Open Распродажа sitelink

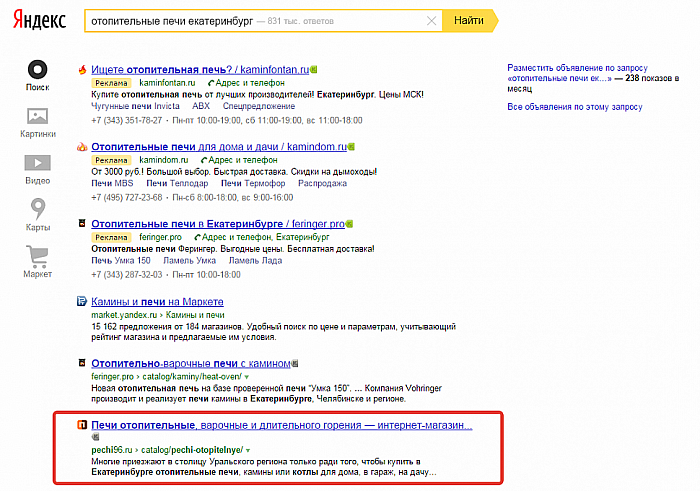[322, 183]
